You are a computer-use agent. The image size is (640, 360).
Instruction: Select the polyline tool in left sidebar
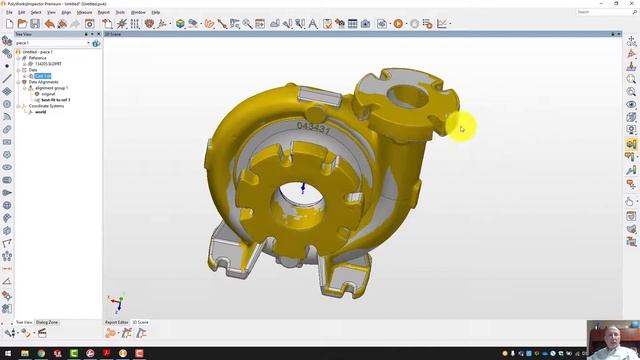7,244
